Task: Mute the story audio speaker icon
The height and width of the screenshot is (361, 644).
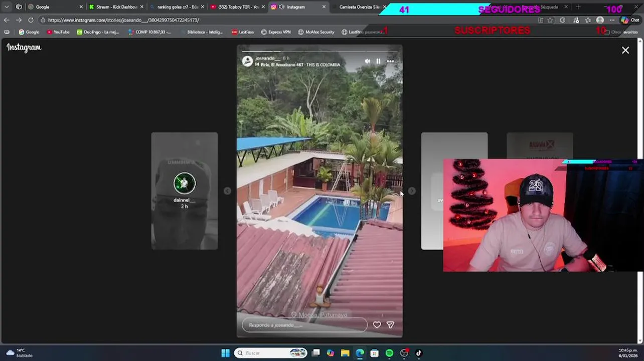Action: (x=368, y=61)
